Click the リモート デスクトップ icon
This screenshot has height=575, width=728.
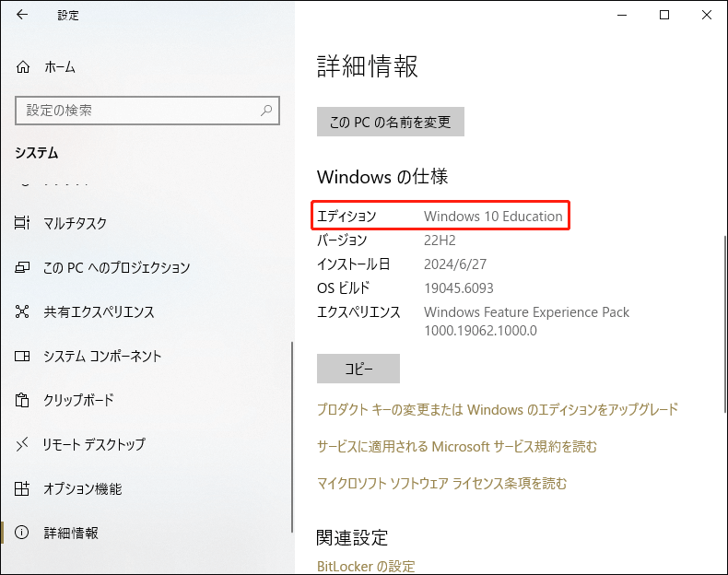tap(22, 444)
